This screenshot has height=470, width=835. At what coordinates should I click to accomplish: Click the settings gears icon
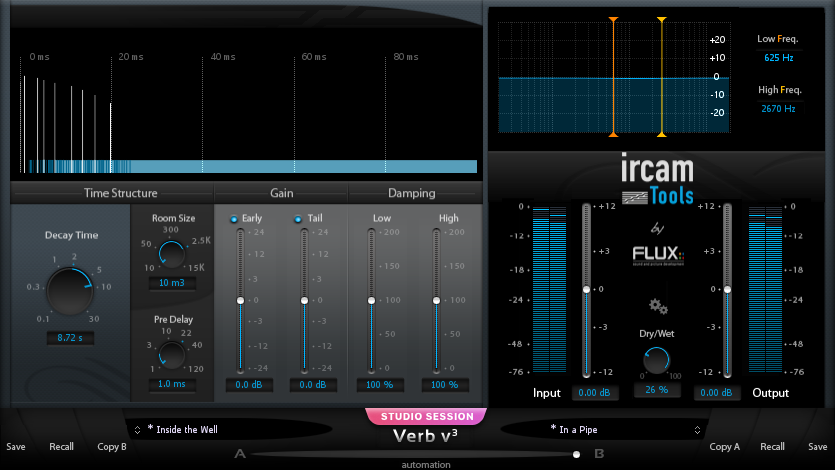point(658,307)
